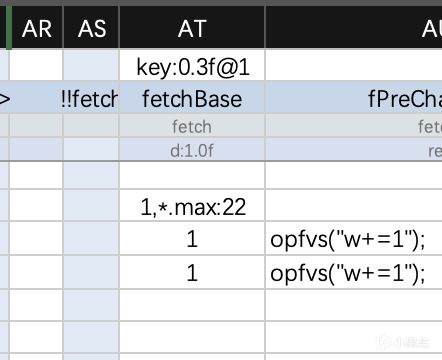This screenshot has width=442, height=360.
Task: Click the fPreCha cell in column AU
Action: point(354,98)
